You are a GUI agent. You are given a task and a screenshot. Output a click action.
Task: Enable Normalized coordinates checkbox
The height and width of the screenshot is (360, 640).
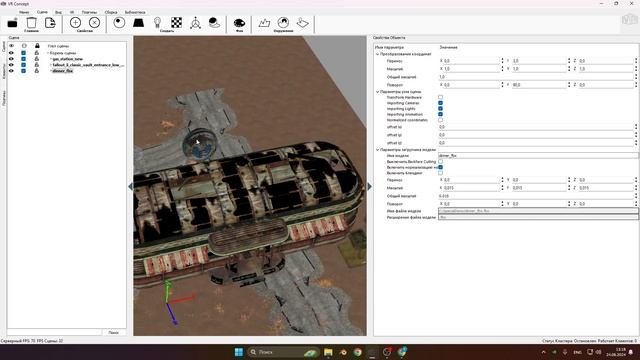[440, 120]
